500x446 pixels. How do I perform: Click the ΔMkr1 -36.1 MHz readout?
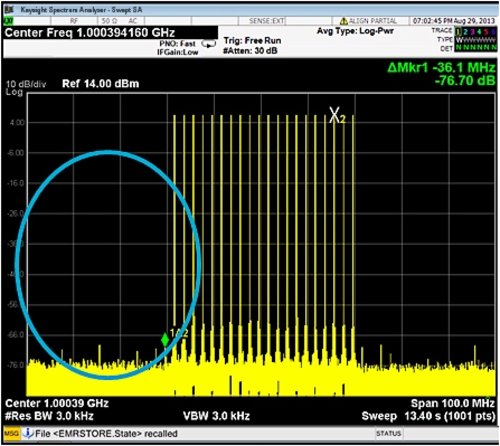click(x=441, y=68)
